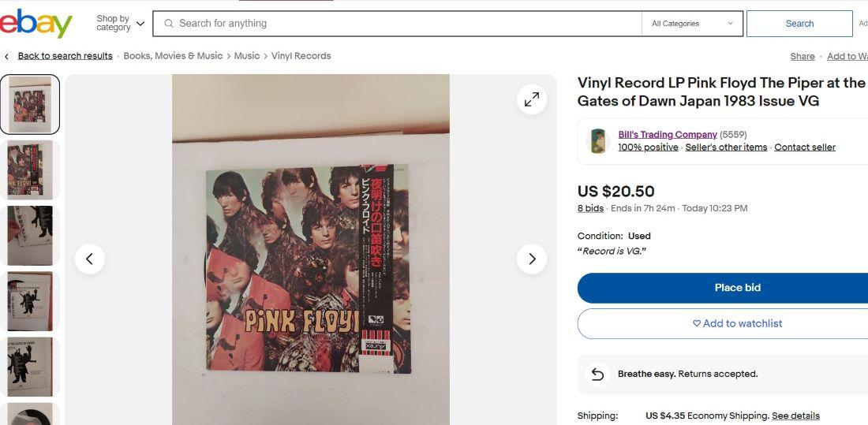Image resolution: width=868 pixels, height=425 pixels.
Task: View the 8 bids history
Action: click(x=590, y=208)
